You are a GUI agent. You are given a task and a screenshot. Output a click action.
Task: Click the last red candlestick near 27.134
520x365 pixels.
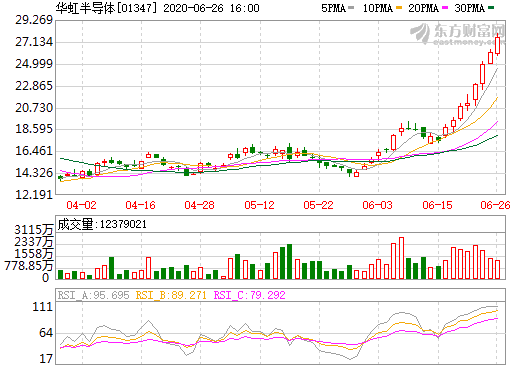[498, 46]
